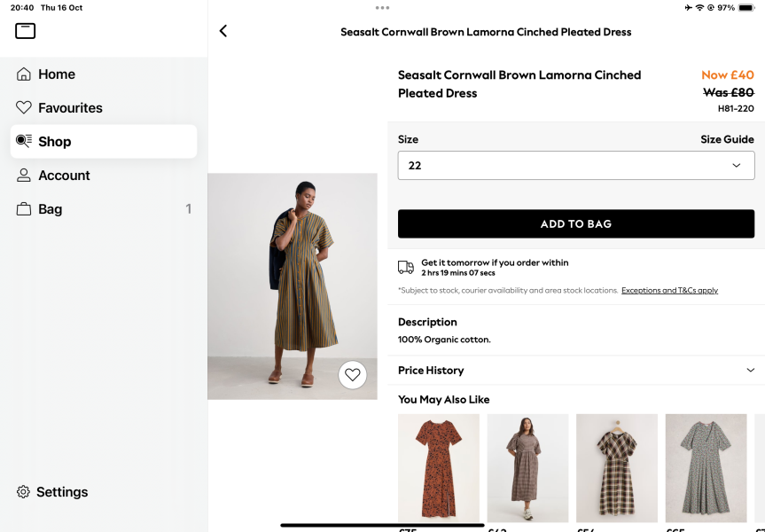The height and width of the screenshot is (532, 765).
Task: Open the grey floral dress recommendation
Action: (x=706, y=468)
